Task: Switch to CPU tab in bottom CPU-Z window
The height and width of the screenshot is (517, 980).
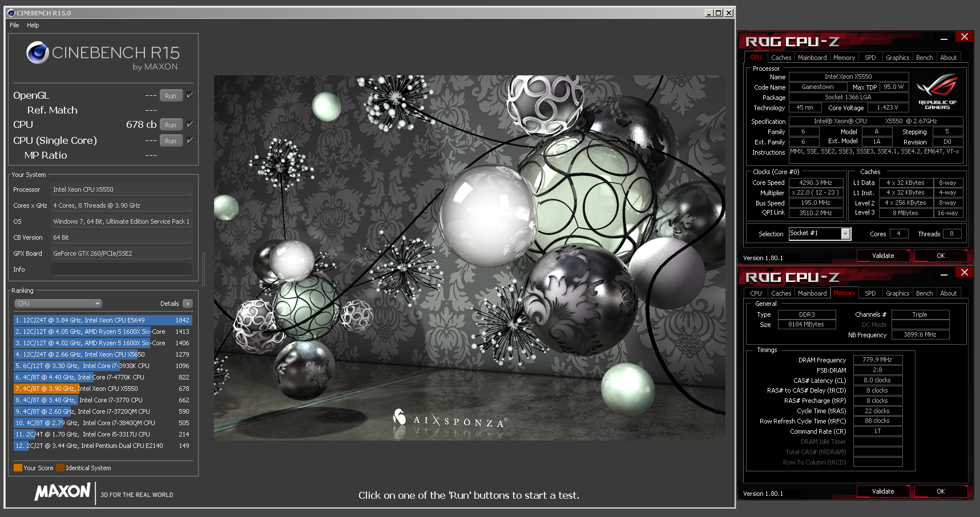Action: pyautogui.click(x=756, y=293)
